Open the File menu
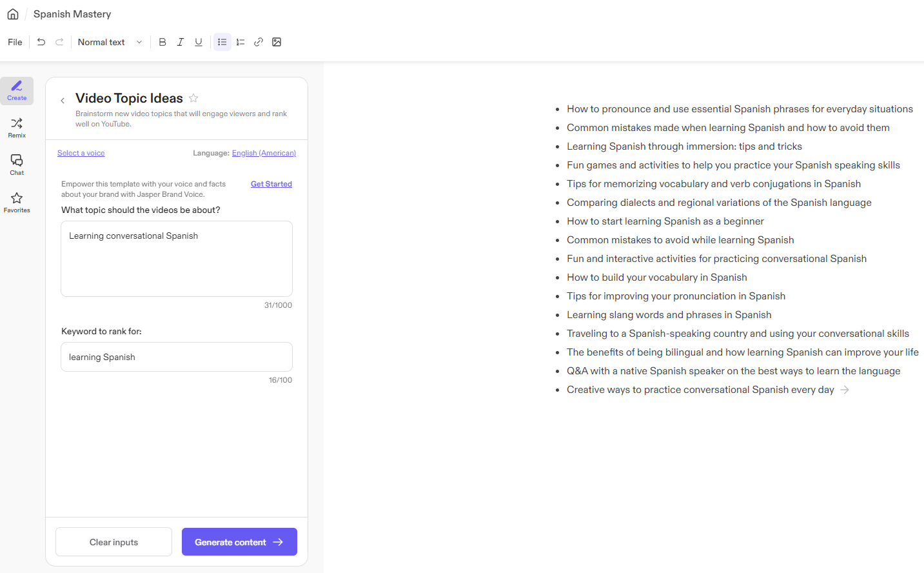The height and width of the screenshot is (573, 924). coord(14,42)
